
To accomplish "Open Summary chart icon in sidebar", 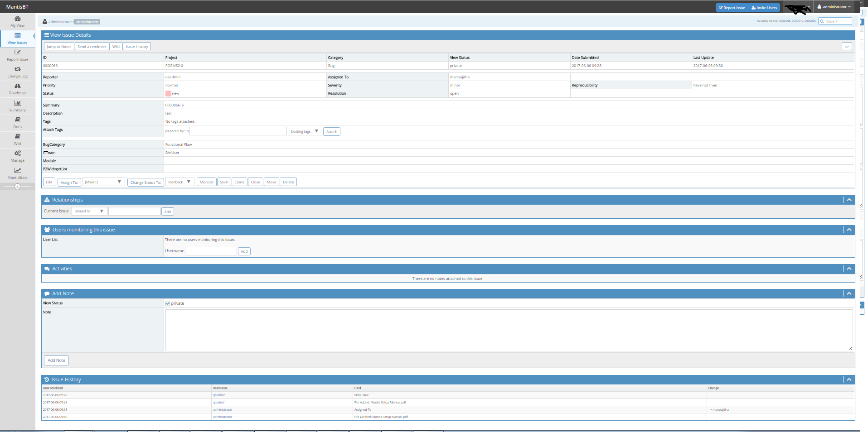I will pos(17,103).
